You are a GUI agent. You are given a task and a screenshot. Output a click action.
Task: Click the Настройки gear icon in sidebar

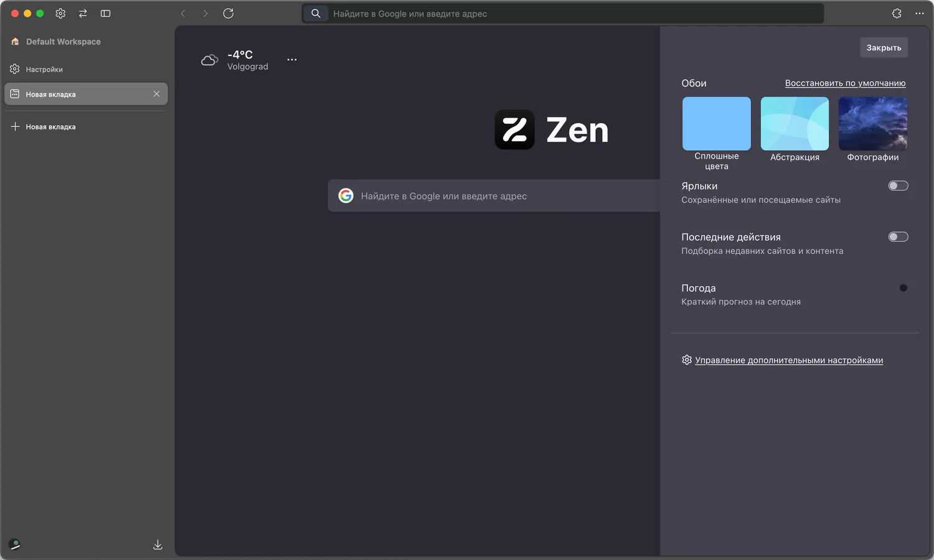point(15,69)
